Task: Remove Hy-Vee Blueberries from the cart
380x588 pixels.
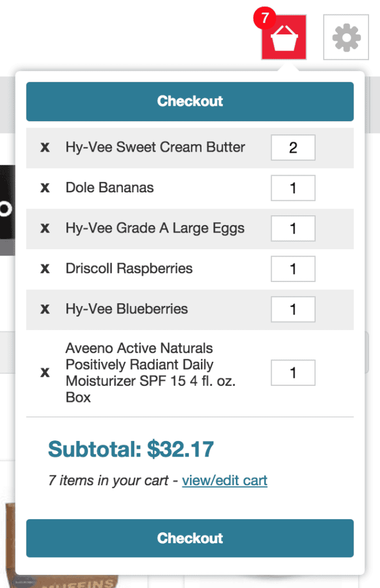Action: pyautogui.click(x=45, y=310)
